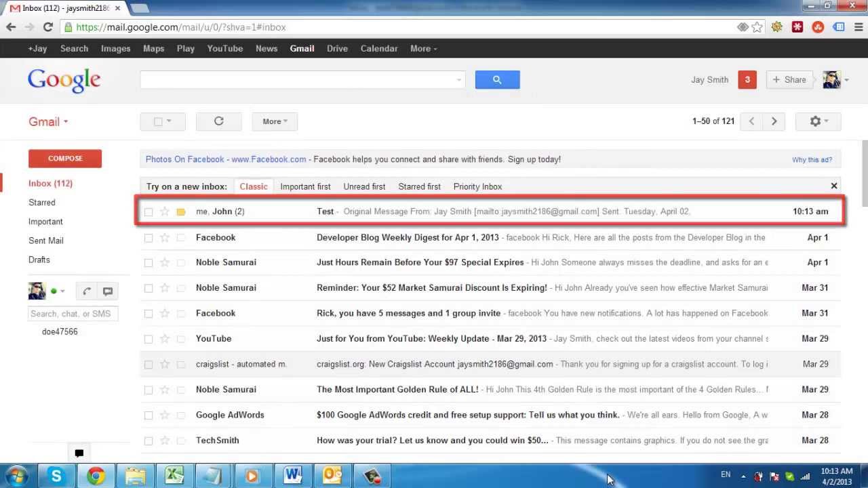The width and height of the screenshot is (868, 488).
Task: Open Drive from the Google top bar
Action: click(337, 49)
